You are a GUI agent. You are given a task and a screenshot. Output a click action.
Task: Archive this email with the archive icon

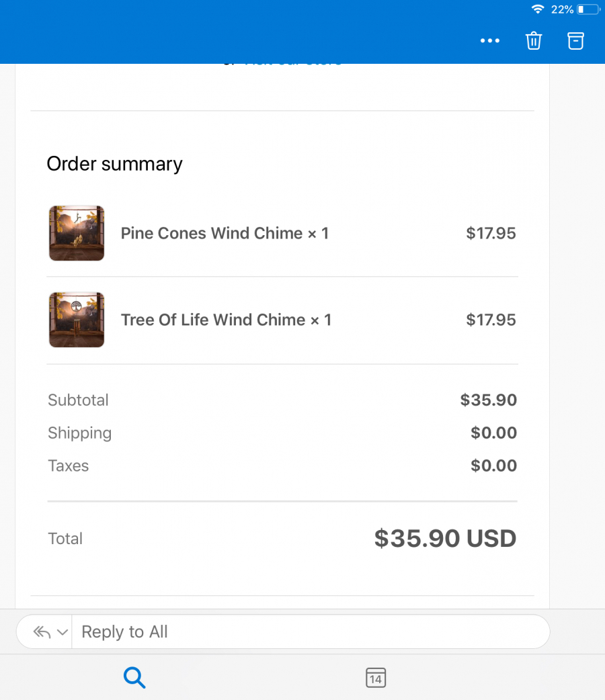pos(575,41)
